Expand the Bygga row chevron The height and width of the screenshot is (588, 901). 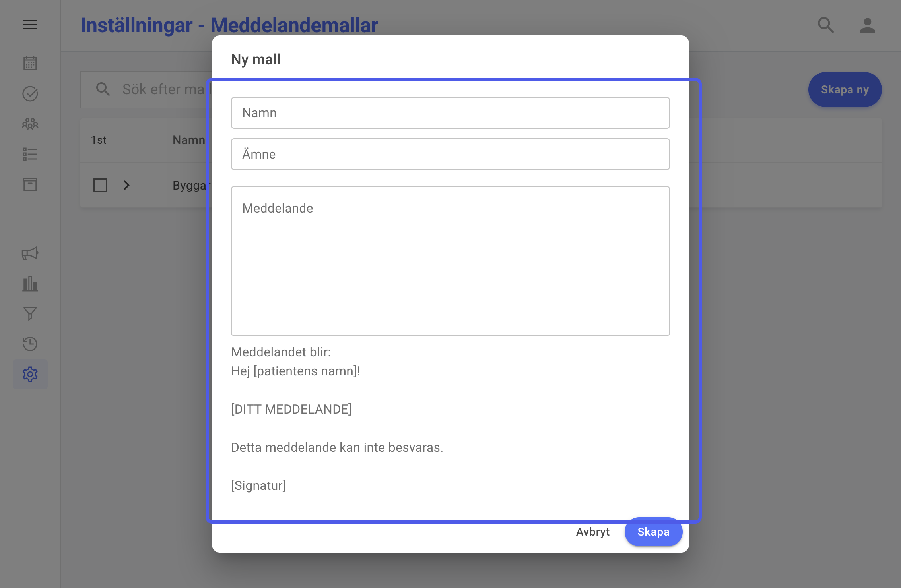coord(126,185)
